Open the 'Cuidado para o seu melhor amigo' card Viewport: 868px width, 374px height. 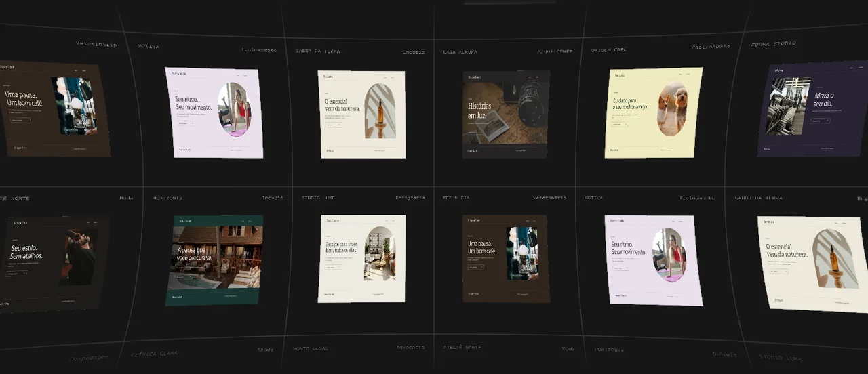click(654, 112)
